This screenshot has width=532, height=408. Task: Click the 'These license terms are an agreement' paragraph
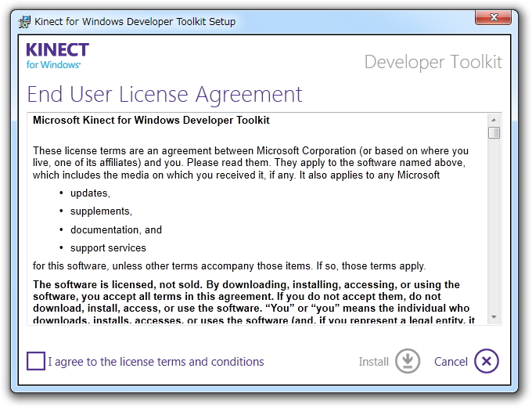pyautogui.click(x=250, y=163)
